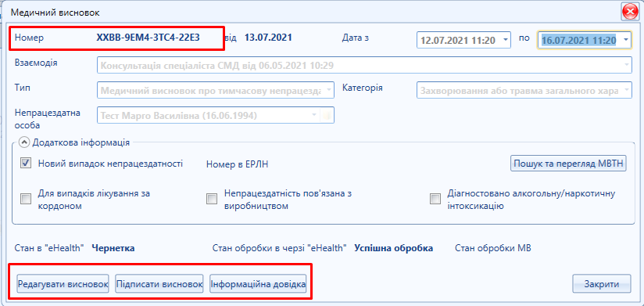Enable Для випадків лікування за кордоном
The width and height of the screenshot is (644, 306).
26,200
